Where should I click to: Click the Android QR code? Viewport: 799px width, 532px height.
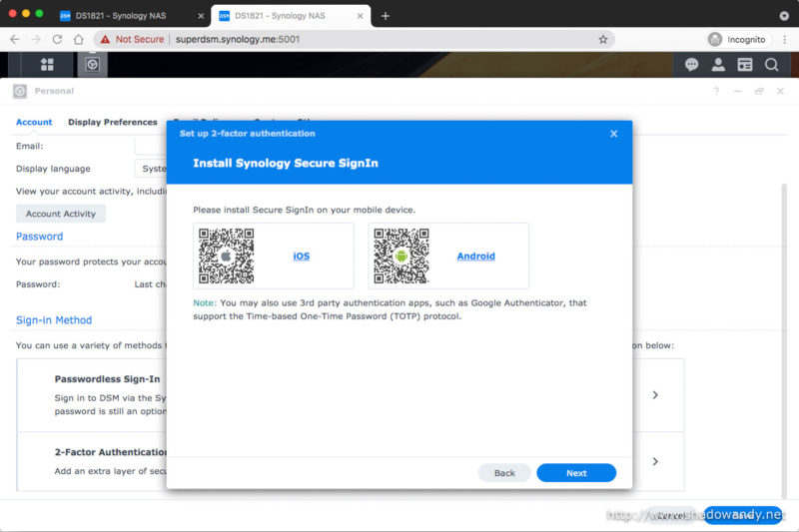coord(401,257)
